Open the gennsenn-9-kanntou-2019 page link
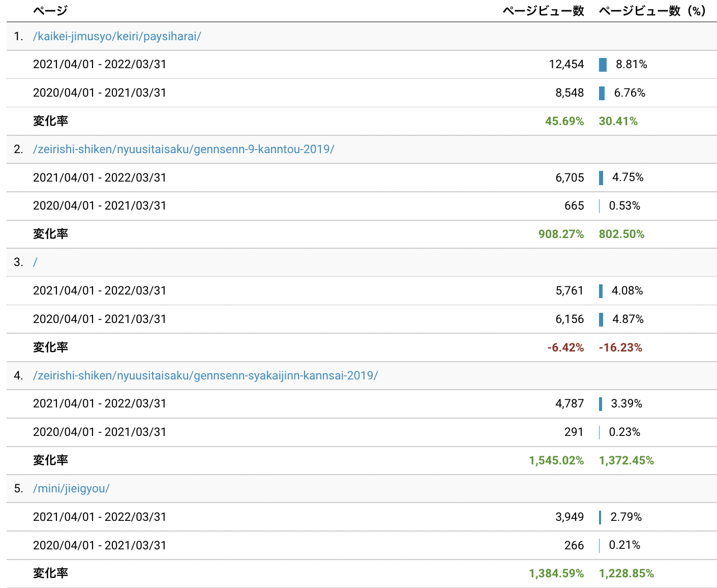Image resolution: width=717 pixels, height=588 pixels. 184,150
